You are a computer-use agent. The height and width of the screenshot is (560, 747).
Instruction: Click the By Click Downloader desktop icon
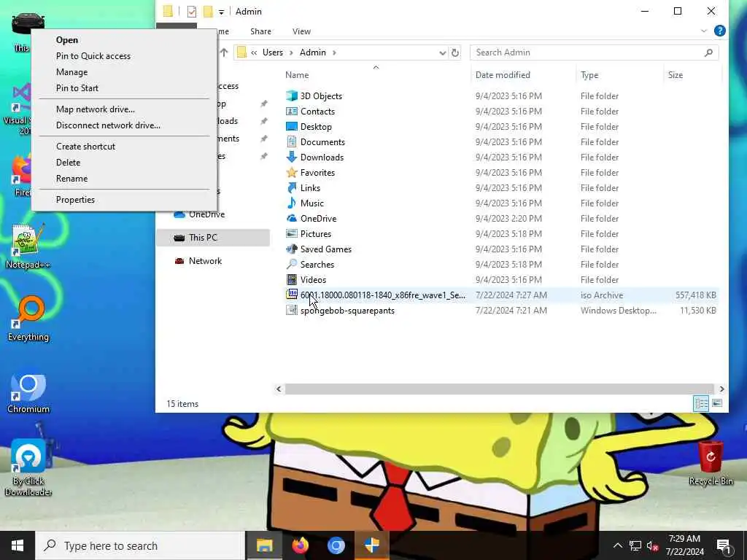pos(28,467)
